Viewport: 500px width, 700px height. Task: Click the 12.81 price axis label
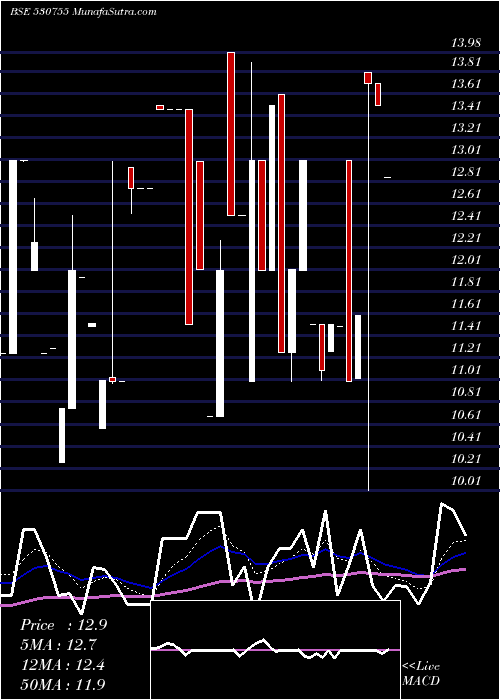[467, 172]
